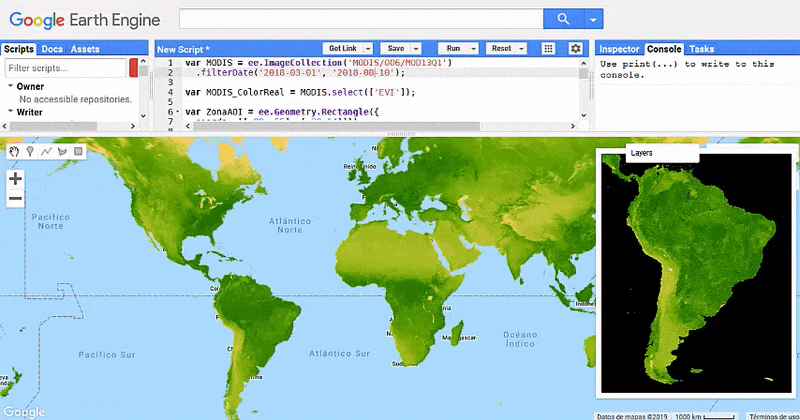Focus the top search input field

coord(361,19)
